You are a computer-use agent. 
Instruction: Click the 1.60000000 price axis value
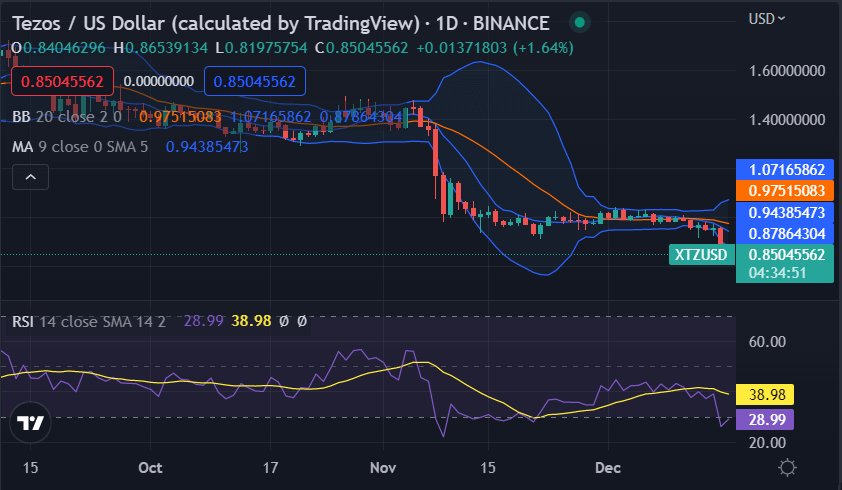click(x=787, y=70)
